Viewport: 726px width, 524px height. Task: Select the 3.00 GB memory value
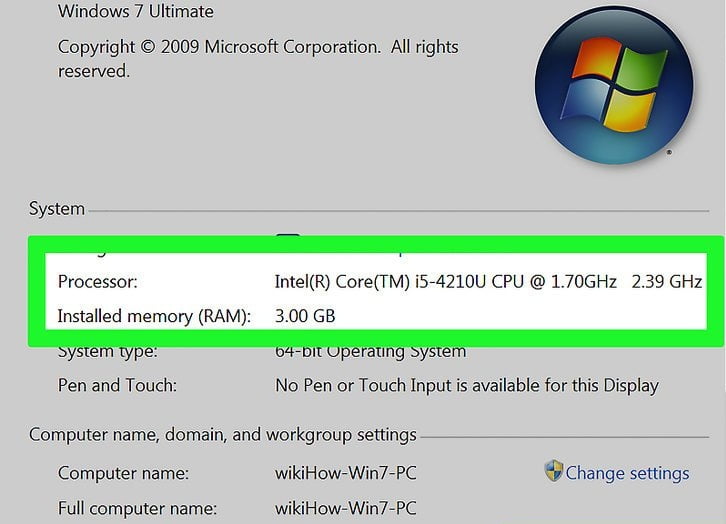tap(305, 316)
